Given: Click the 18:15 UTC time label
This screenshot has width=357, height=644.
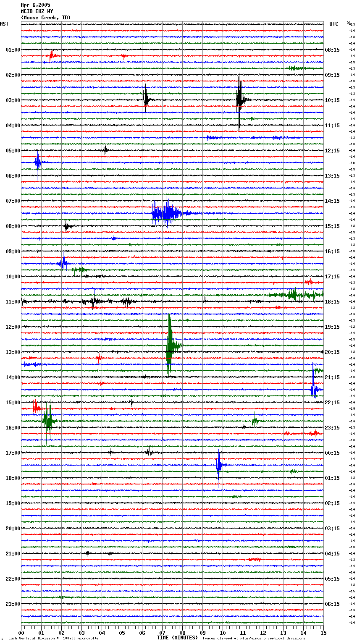Looking at the screenshot, I should (332, 302).
